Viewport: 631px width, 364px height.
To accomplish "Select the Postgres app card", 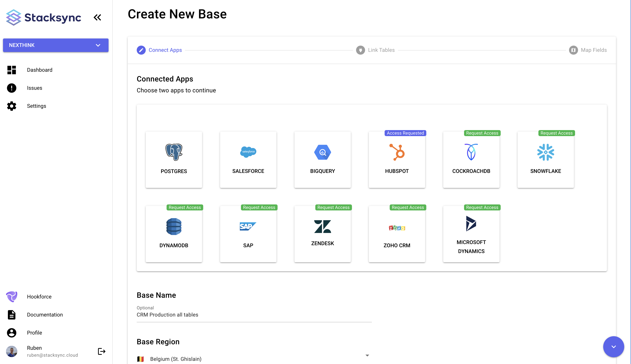I will point(174,160).
